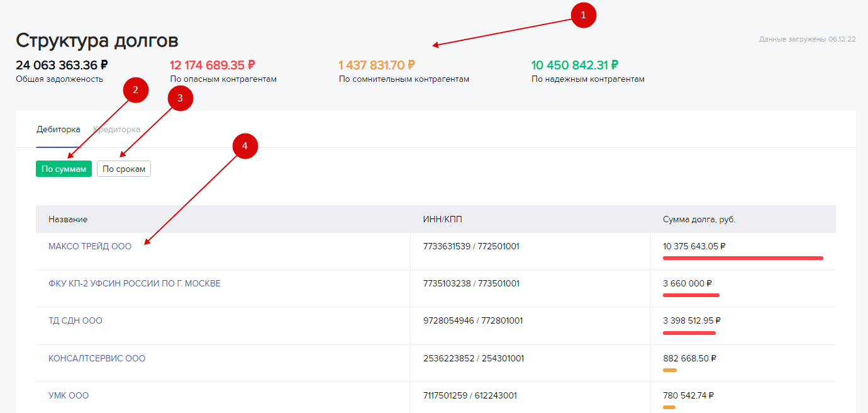
Task: Open the УМК ООО counterparty link
Action: [69, 396]
